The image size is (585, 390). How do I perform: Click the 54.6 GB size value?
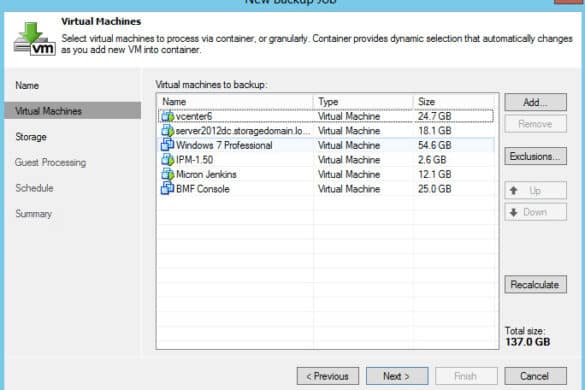[x=435, y=145]
